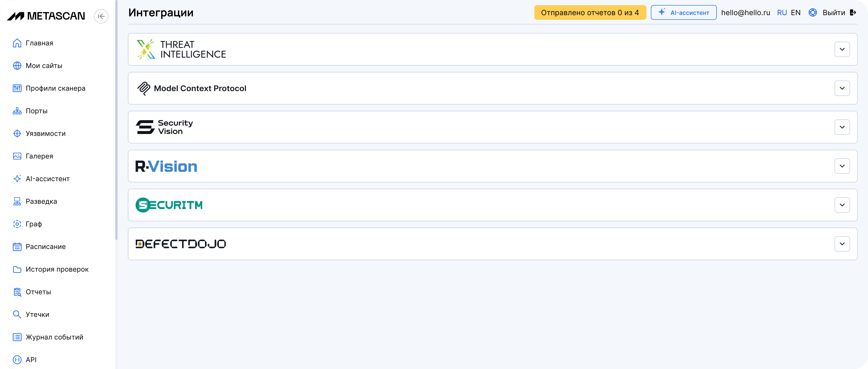The width and height of the screenshot is (868, 369).
Task: Click the sparkle icon for AI-ассистент in sidebar
Action: pyautogui.click(x=17, y=179)
